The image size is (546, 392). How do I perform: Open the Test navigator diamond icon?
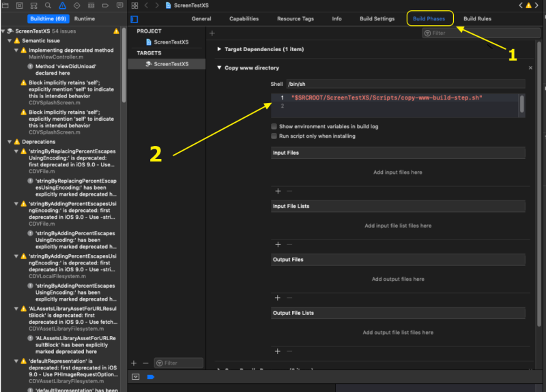(x=76, y=5)
